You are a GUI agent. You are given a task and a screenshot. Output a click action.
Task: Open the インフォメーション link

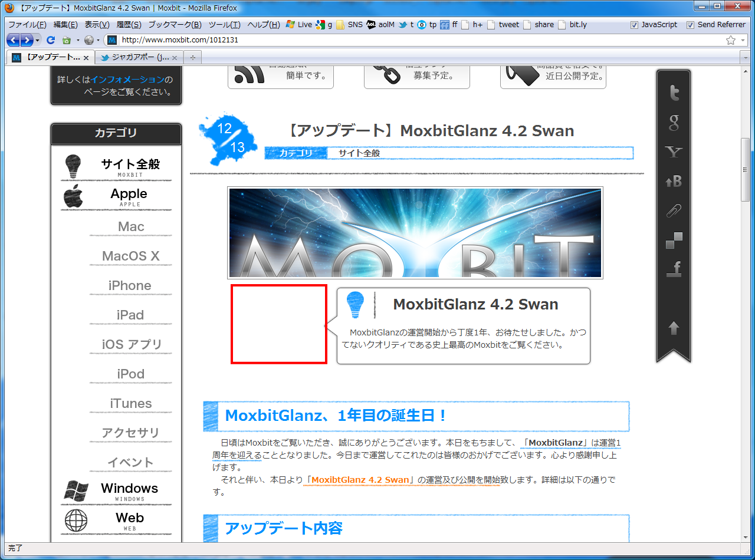tap(127, 80)
